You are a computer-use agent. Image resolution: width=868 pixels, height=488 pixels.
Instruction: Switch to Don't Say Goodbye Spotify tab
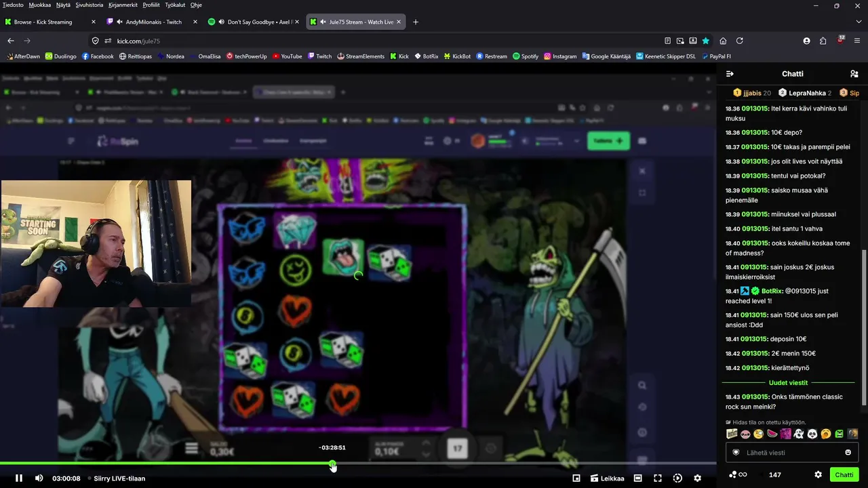[254, 22]
